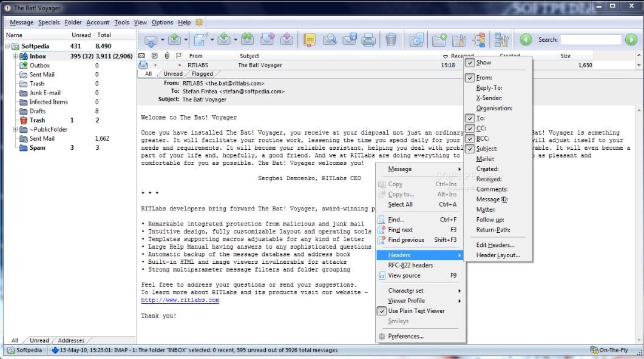Open the Character set submenu

pos(421,290)
